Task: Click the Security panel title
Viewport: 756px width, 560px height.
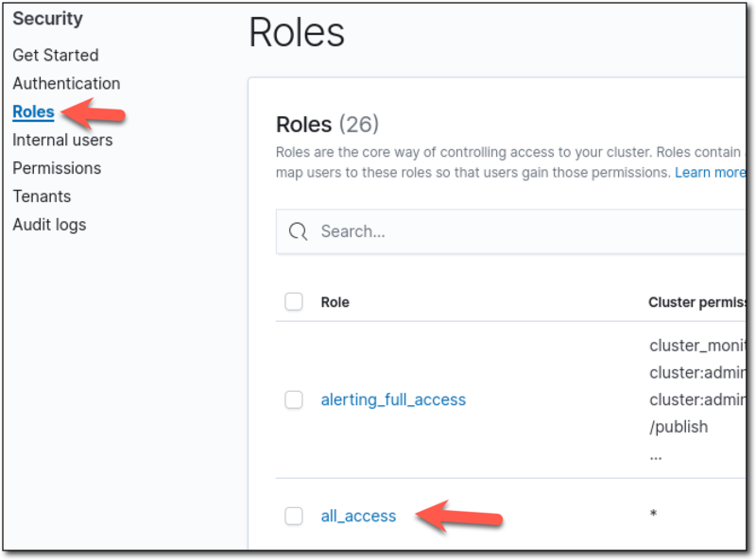Action: 47,17
